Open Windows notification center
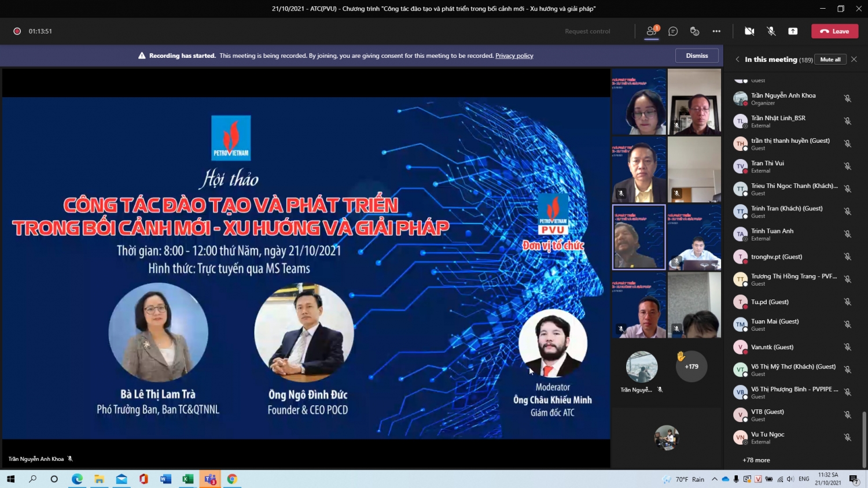 click(854, 479)
